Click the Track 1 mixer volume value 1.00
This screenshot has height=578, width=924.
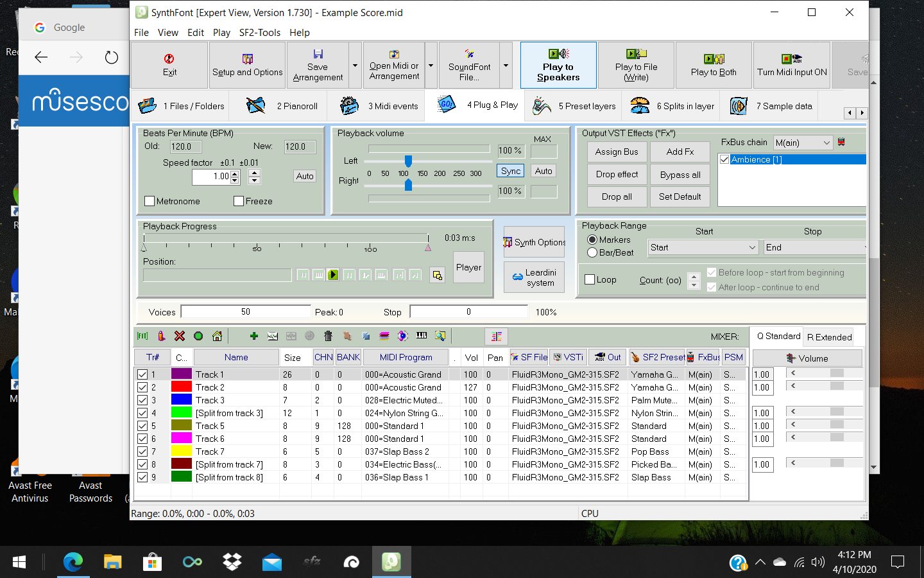tap(762, 374)
